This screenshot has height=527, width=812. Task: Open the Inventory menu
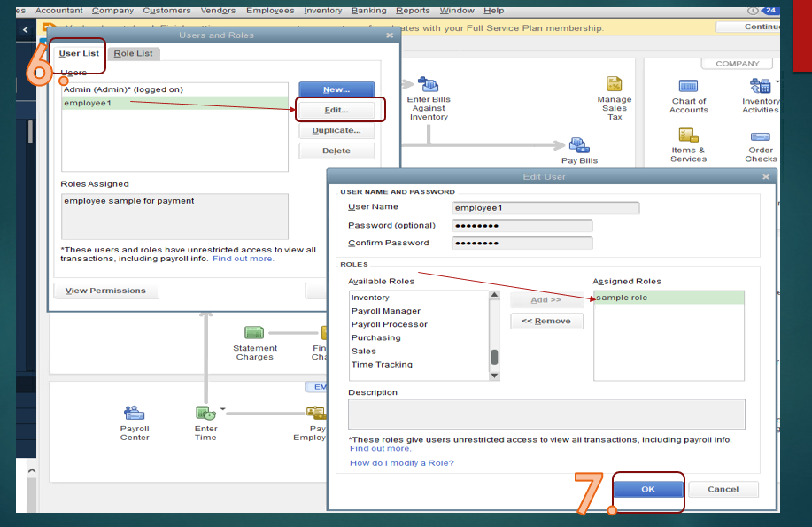pos(322,11)
